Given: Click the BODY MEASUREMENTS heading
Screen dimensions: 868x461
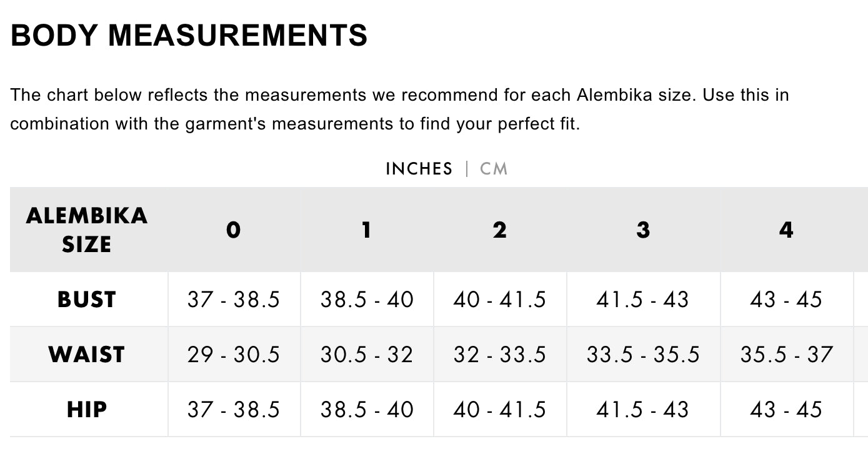Looking at the screenshot, I should 189,35.
